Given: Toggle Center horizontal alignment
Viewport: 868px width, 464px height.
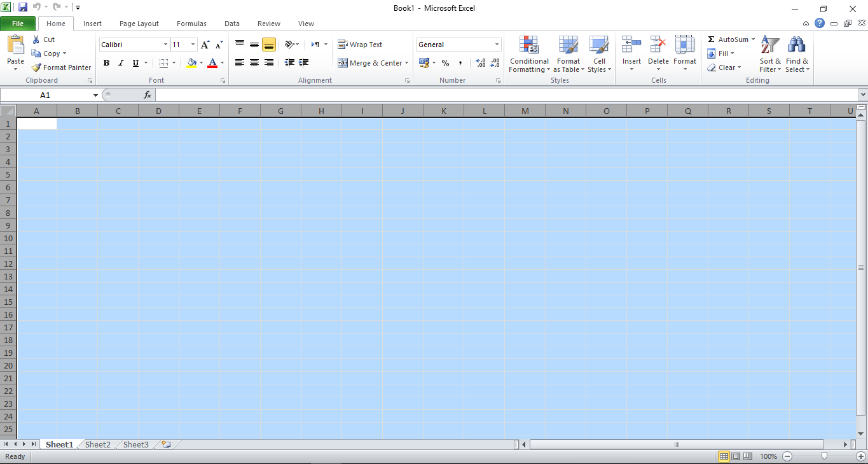Looking at the screenshot, I should [254, 63].
